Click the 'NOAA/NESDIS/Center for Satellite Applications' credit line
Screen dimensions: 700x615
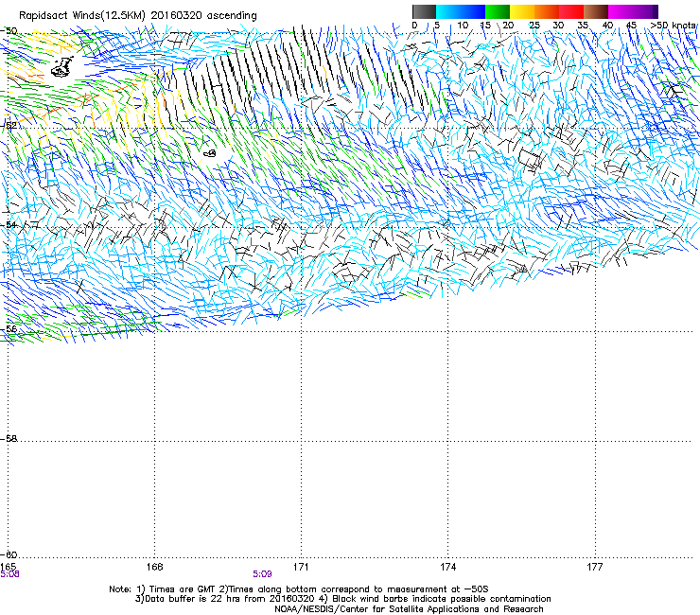409,609
